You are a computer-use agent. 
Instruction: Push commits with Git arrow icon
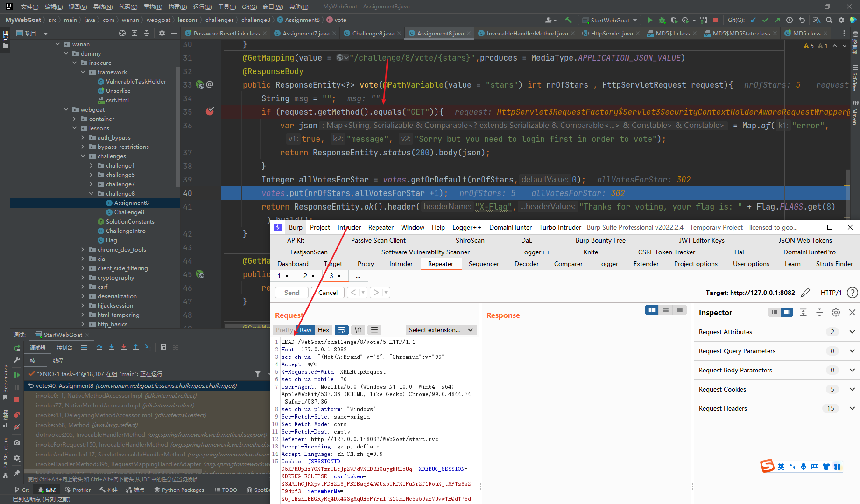pyautogui.click(x=777, y=20)
